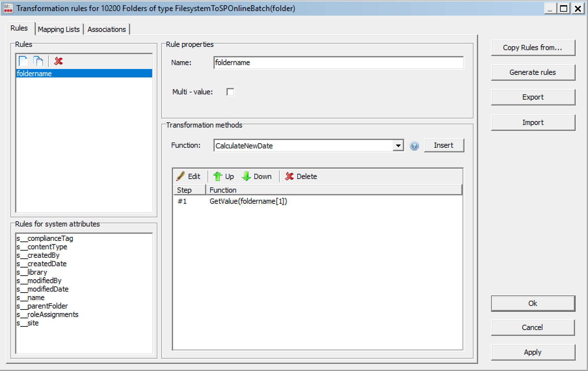Switch to the Mapping Lists tab
Viewport: 588px width, 371px height.
pyautogui.click(x=59, y=29)
